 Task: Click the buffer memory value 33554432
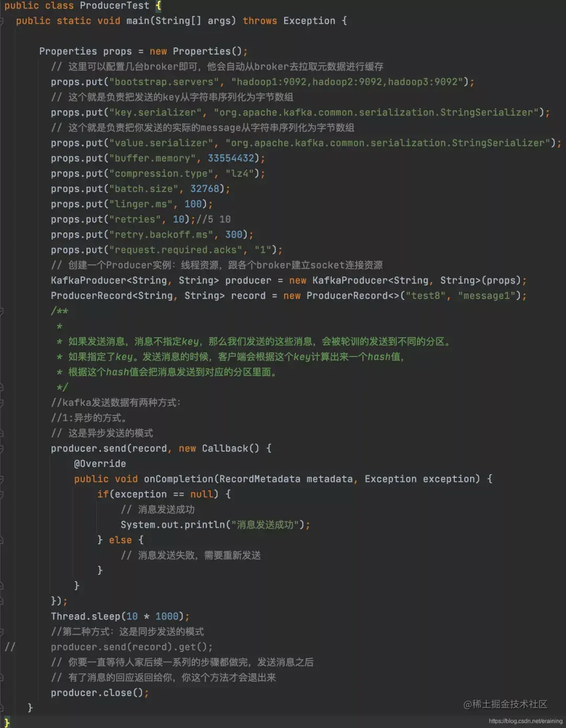coord(231,158)
